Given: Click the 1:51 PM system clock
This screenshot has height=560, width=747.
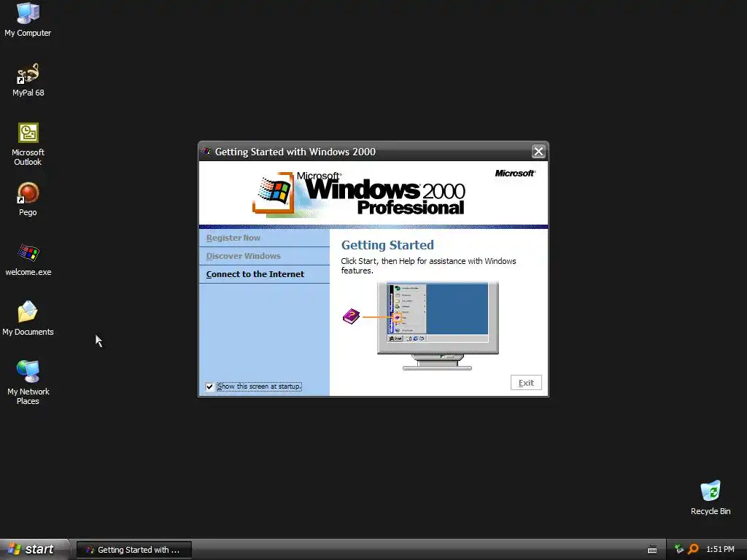Looking at the screenshot, I should (x=720, y=550).
